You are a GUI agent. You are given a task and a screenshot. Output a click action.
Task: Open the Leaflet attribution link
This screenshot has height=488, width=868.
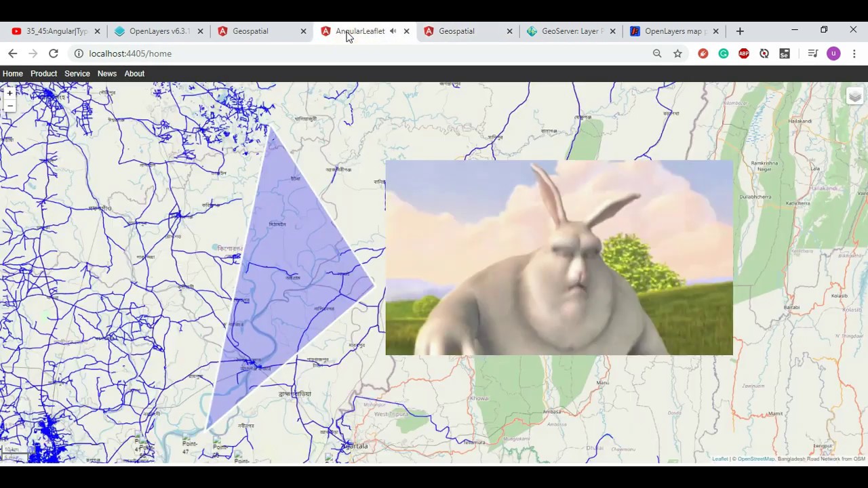pyautogui.click(x=720, y=459)
